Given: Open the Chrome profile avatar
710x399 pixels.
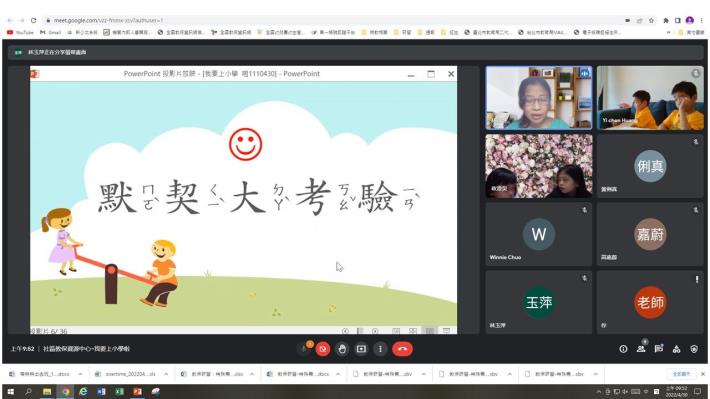Looking at the screenshot, I should (690, 20).
